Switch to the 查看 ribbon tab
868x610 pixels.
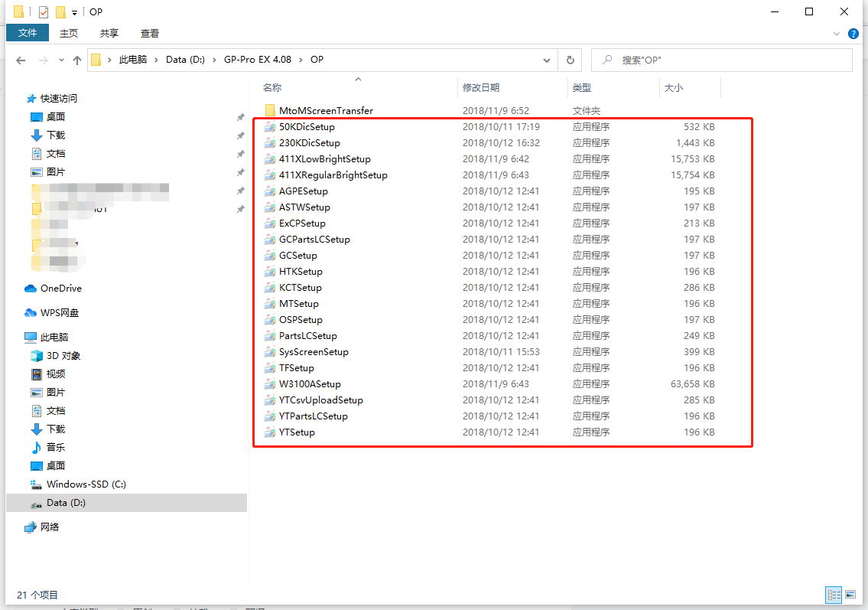(149, 33)
